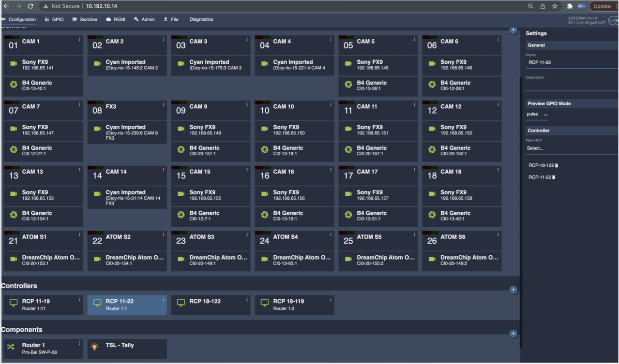619x364 pixels.
Task: Add a new controller with the plus button
Action: (x=513, y=290)
